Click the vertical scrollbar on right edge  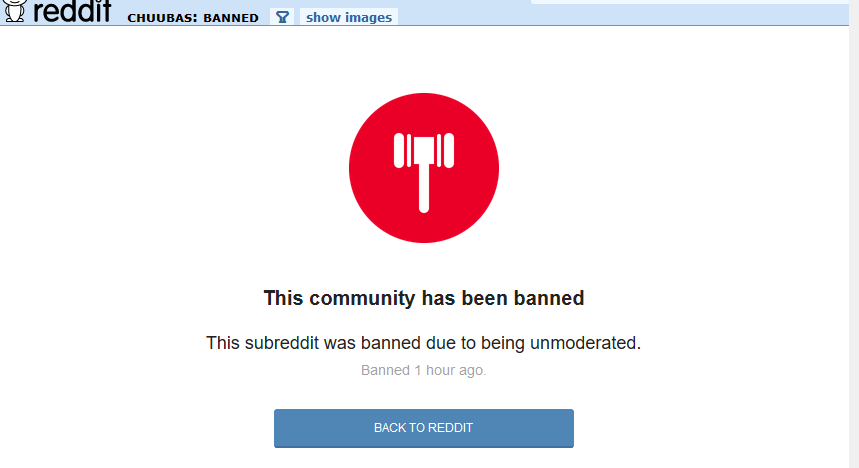point(854,234)
